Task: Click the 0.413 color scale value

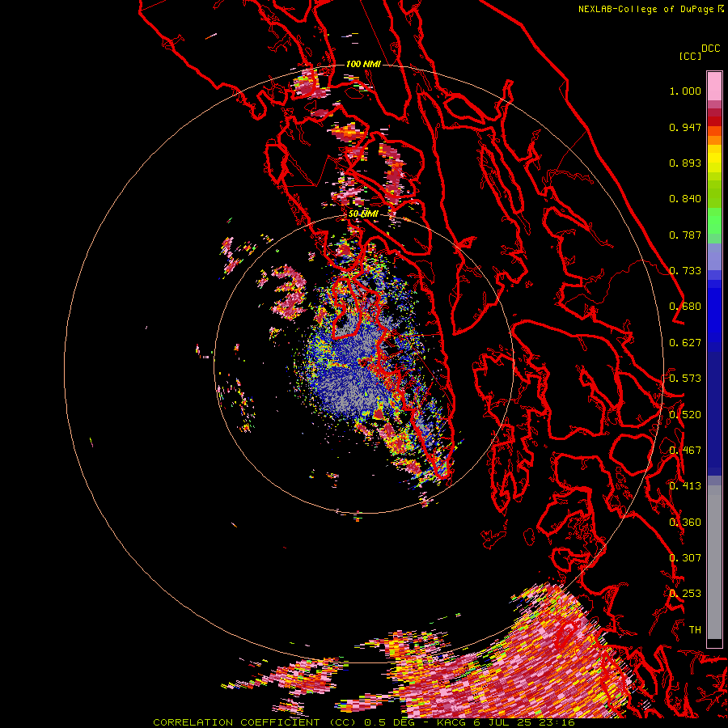Action: pos(685,486)
